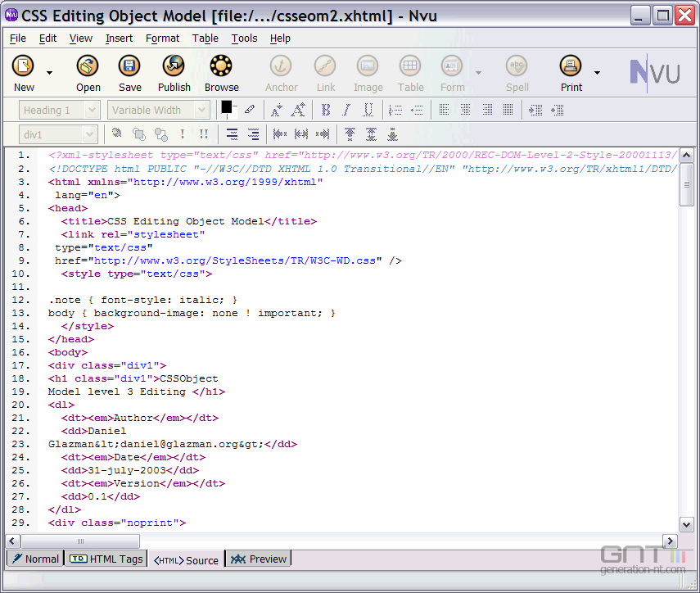Click the horizontal scrollbar right arrow
Screen dimensions: 700x593
pyautogui.click(x=669, y=541)
